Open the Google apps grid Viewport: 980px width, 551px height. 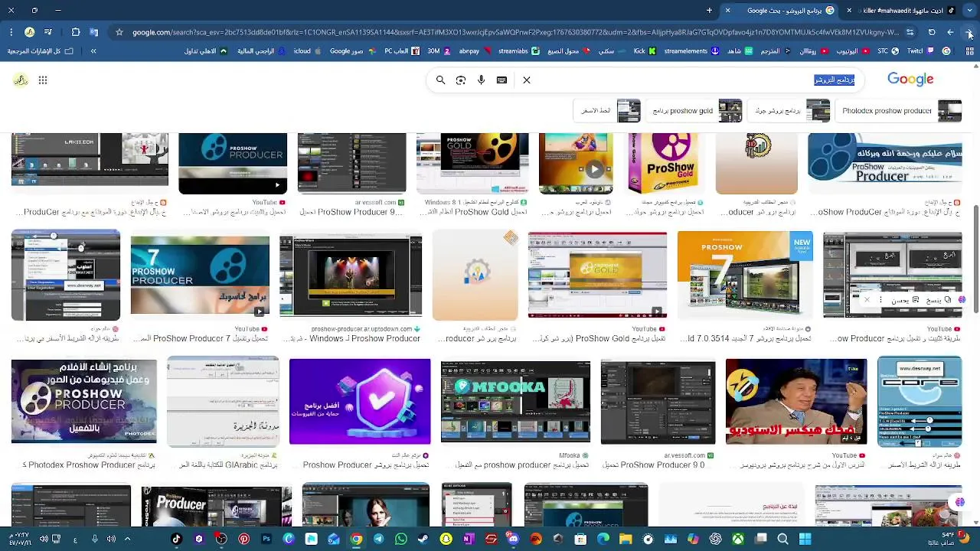tap(43, 80)
